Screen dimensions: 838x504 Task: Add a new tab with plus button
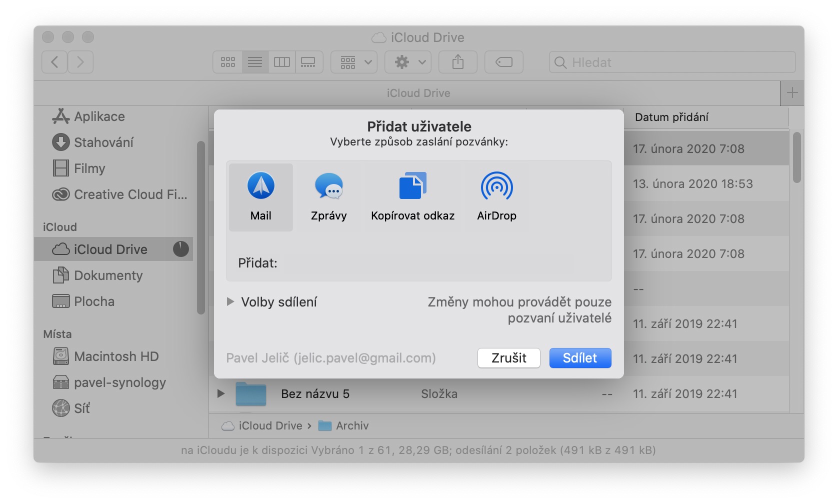792,93
